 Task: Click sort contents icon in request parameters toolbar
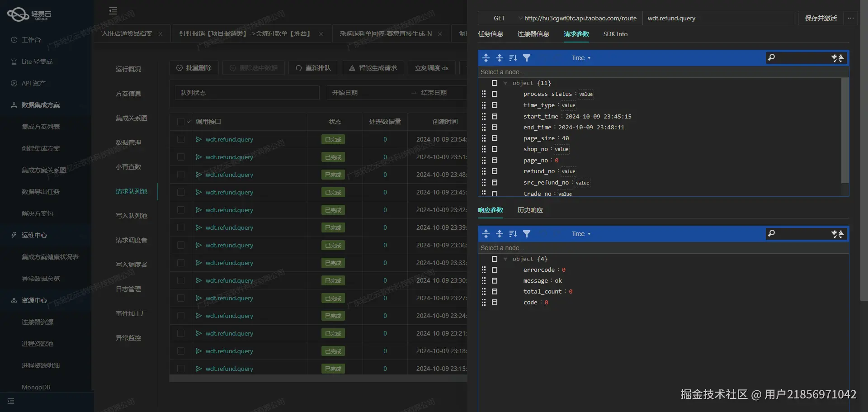tap(513, 58)
